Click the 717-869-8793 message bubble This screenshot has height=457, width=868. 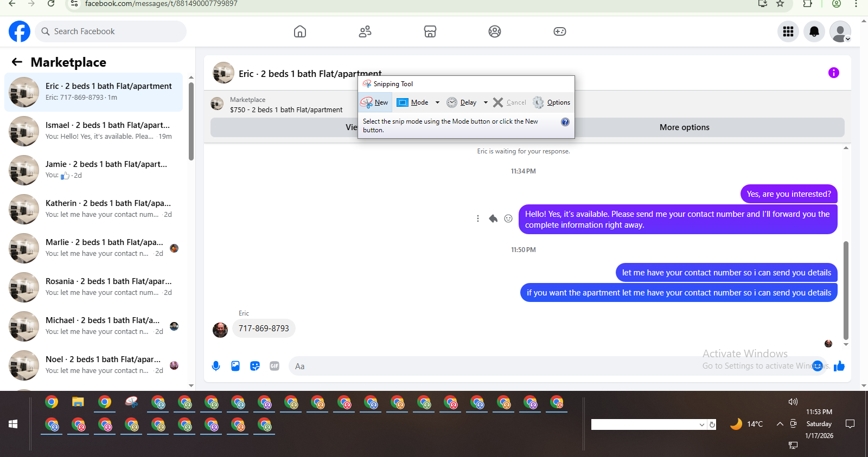click(264, 329)
